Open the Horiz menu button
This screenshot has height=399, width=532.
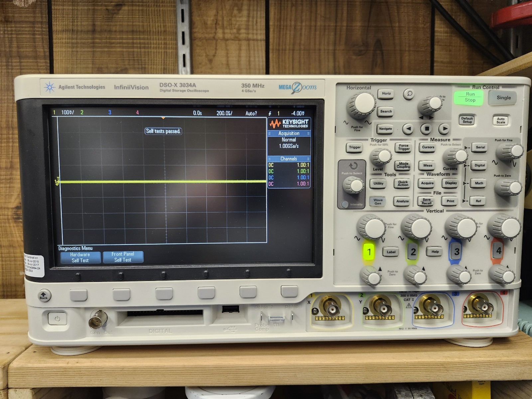[386, 94]
